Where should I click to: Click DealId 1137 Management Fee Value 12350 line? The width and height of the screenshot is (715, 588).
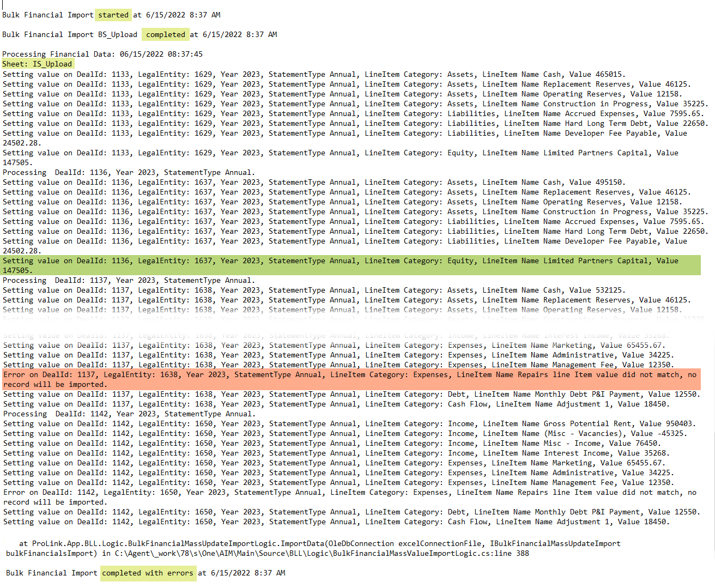click(x=338, y=365)
